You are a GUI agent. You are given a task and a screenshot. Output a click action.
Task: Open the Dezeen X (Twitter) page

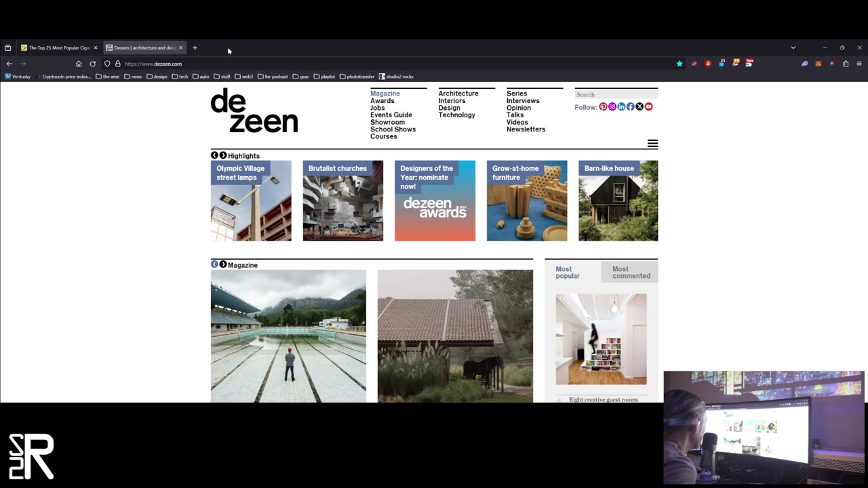point(639,107)
